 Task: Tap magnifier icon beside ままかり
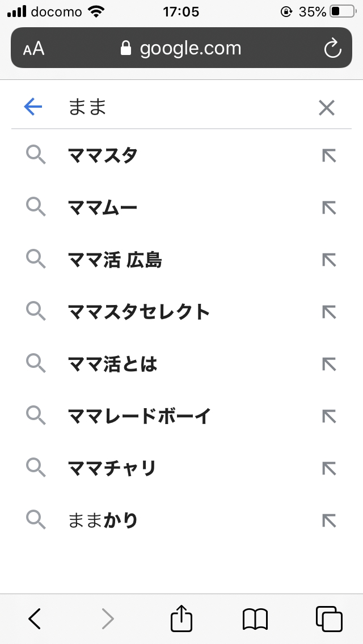(36, 520)
